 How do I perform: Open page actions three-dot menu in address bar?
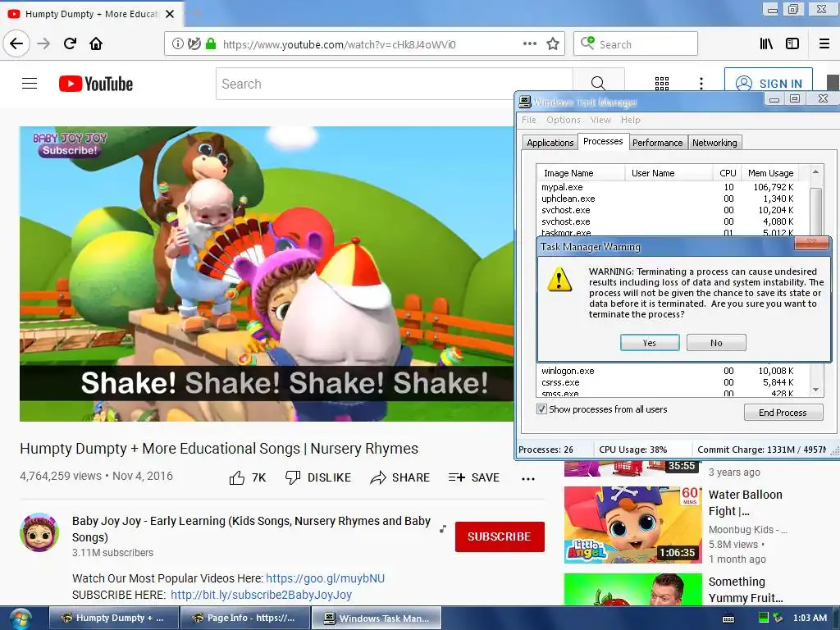(529, 44)
